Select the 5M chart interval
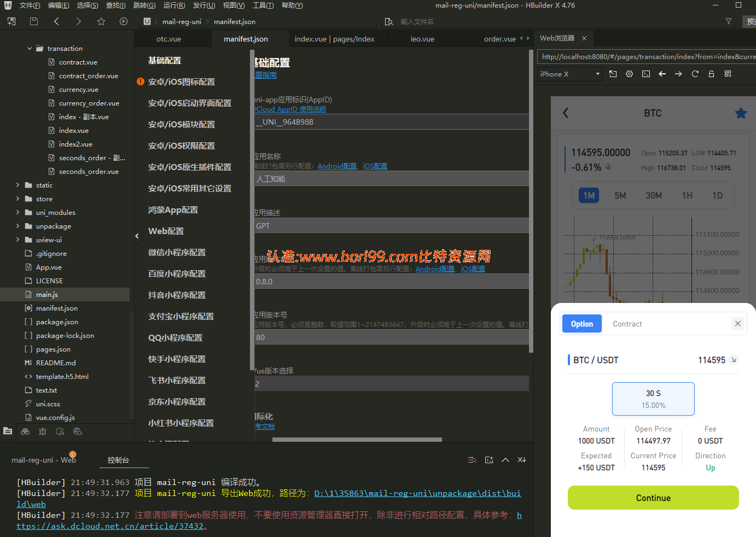The height and width of the screenshot is (537, 756). coord(620,196)
